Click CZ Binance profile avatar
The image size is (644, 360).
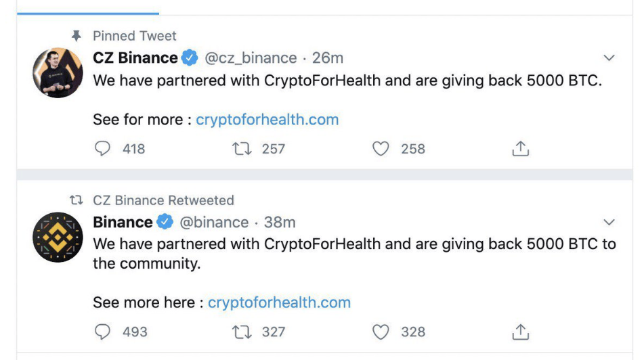[58, 72]
